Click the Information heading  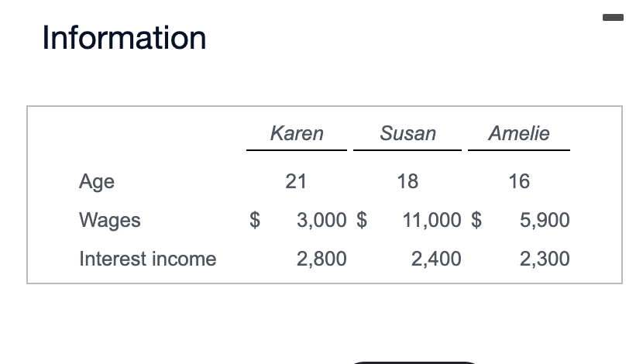(x=124, y=38)
